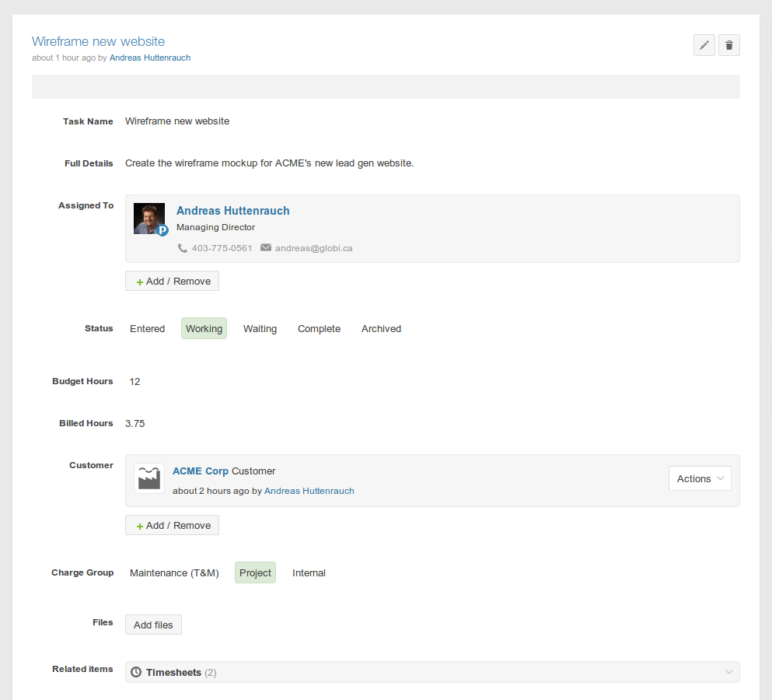Open the ACME Corp customer link
The image size is (772, 700).
(x=200, y=471)
